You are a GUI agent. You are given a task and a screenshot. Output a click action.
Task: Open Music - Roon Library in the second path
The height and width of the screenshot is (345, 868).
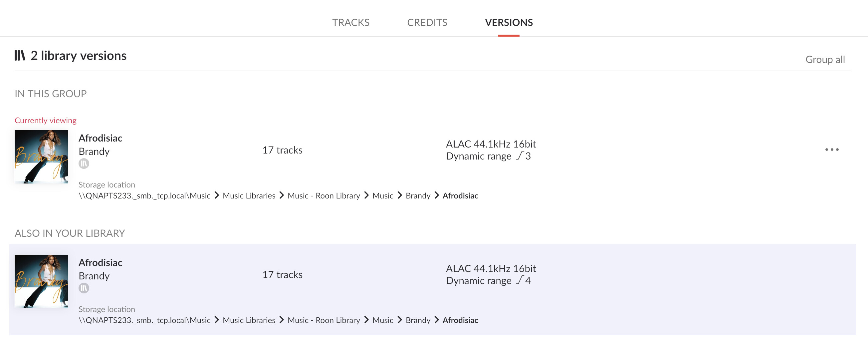pos(324,320)
